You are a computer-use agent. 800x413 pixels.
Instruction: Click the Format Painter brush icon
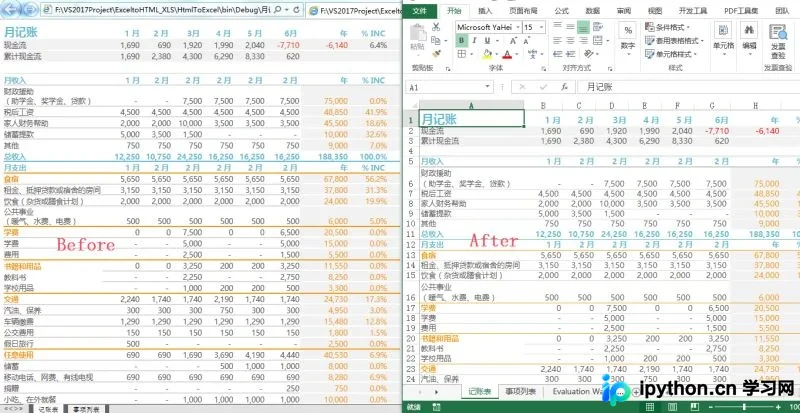[x=436, y=54]
